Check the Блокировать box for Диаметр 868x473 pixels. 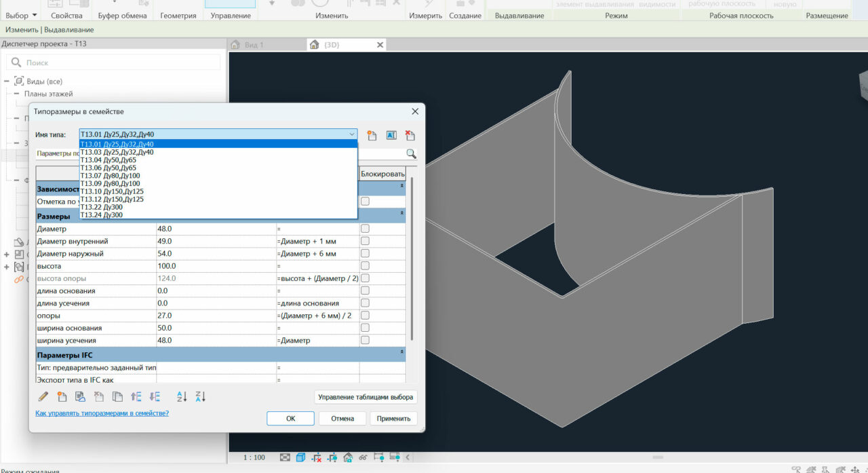tap(366, 229)
